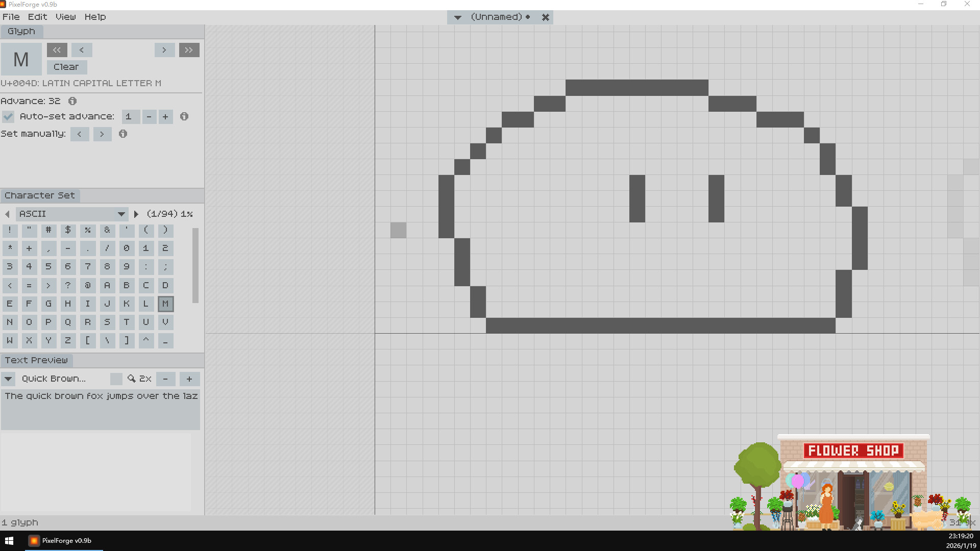Expand the Quick Brown preview text dropdown
980x551 pixels.
point(8,379)
